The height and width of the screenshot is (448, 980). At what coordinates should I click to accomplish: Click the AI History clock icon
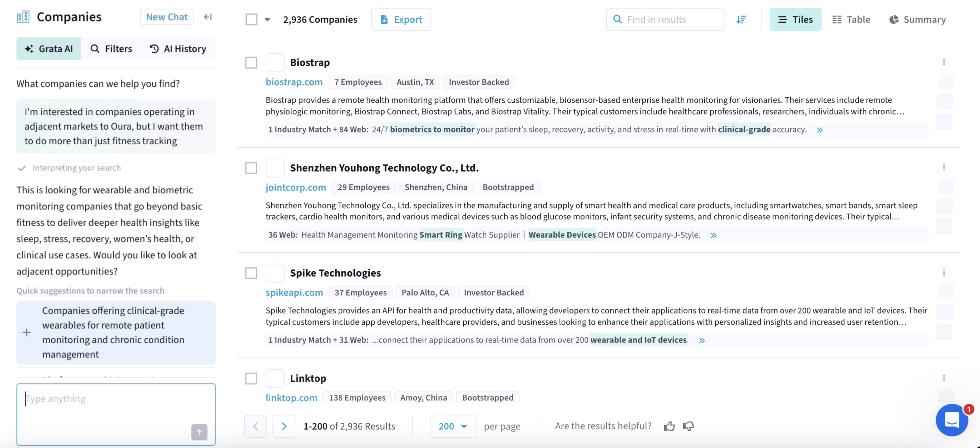point(154,49)
